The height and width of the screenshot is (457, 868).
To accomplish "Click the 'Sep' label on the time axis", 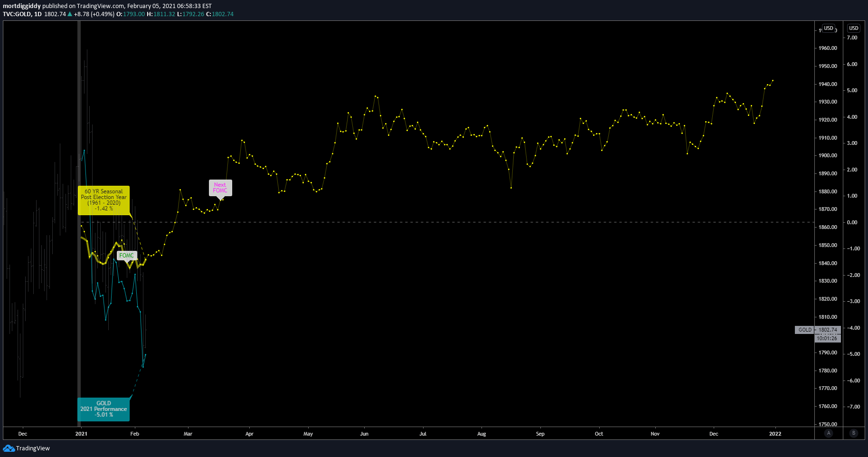I will [x=540, y=434].
